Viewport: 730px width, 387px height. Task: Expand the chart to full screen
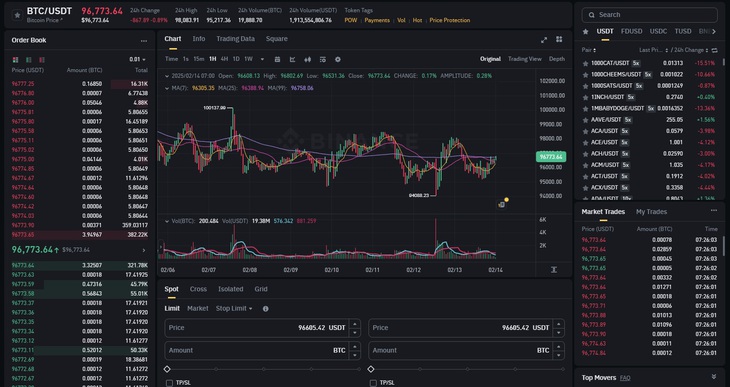pos(544,40)
